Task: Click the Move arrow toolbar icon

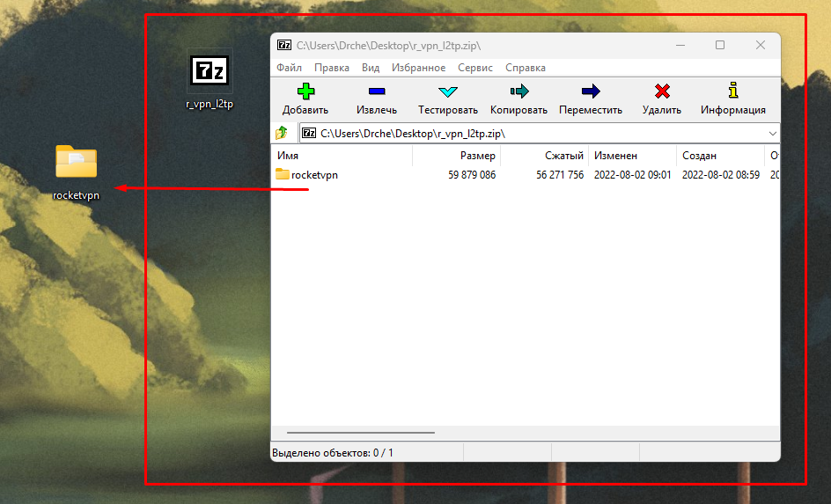Action: (590, 91)
